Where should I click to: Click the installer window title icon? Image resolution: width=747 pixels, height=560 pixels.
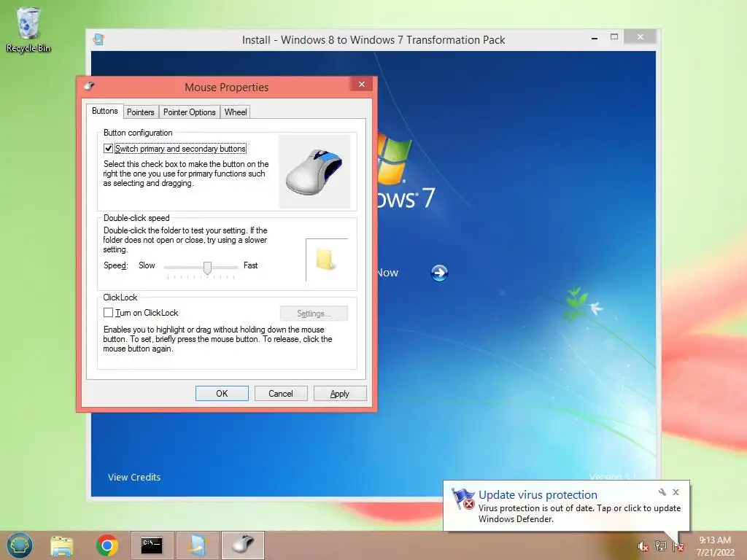[x=98, y=39]
